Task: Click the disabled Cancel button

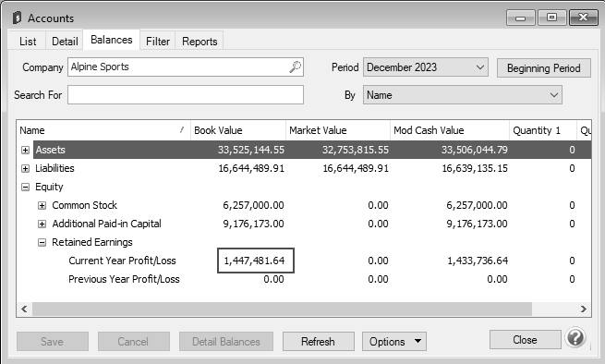Action: pos(134,342)
